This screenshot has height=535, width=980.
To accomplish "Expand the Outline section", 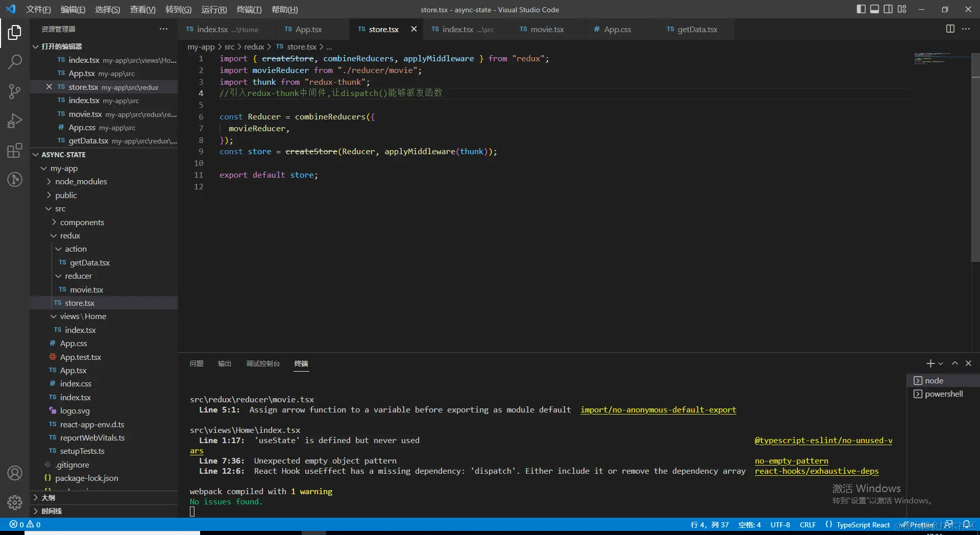I will point(104,498).
